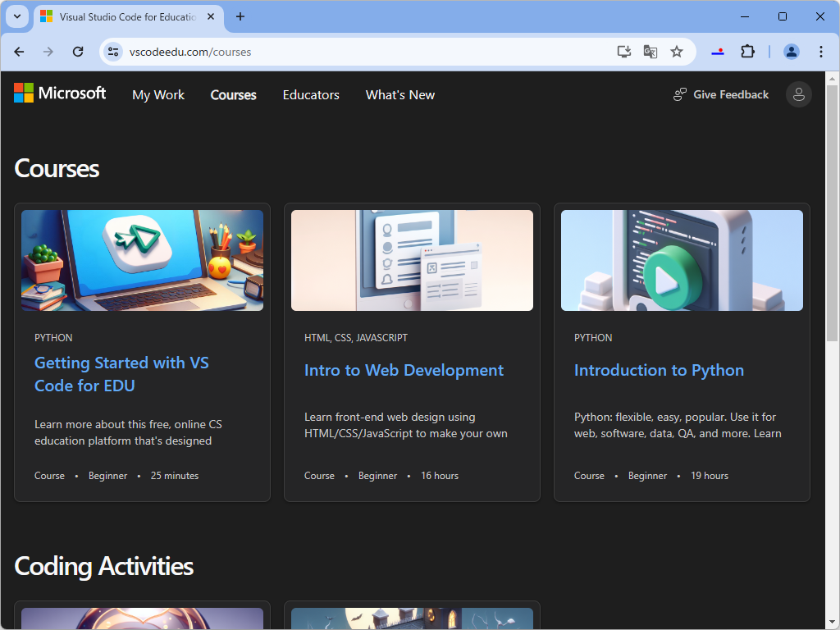Minimize the browser window
Screen dimensions: 840x630
(x=745, y=16)
